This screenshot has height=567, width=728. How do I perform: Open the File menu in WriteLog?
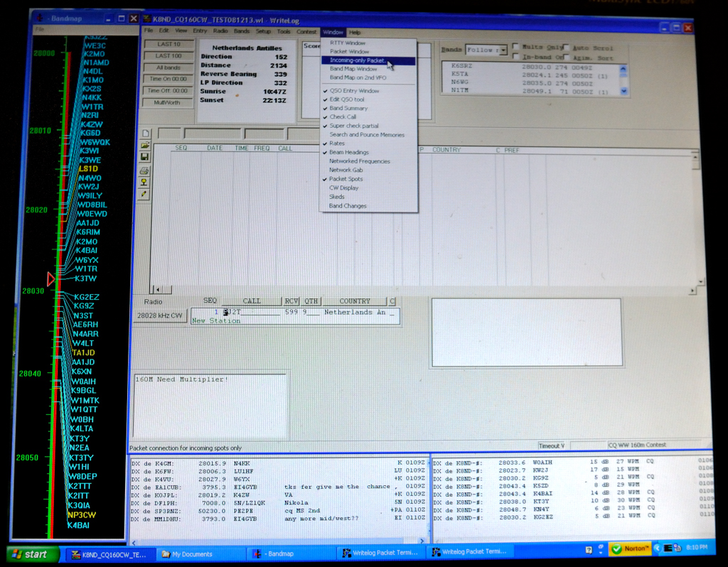[149, 31]
